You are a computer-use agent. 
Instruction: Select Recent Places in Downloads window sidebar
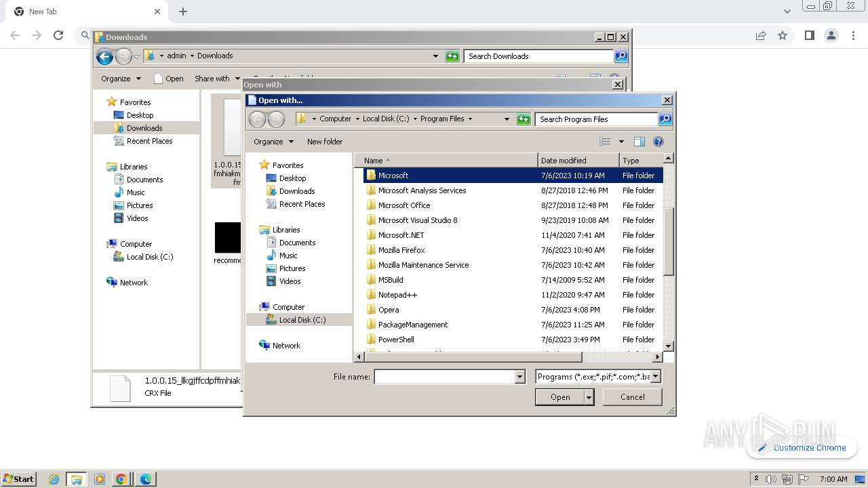pos(149,141)
